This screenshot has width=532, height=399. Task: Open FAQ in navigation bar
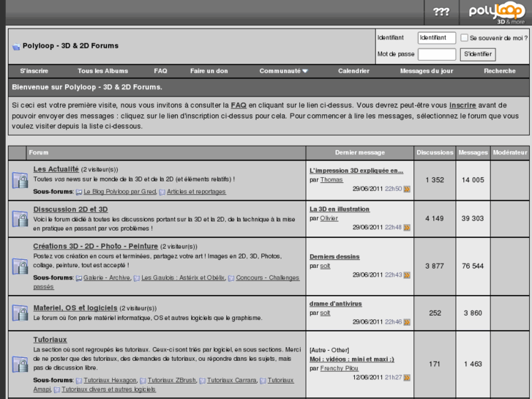(x=160, y=71)
